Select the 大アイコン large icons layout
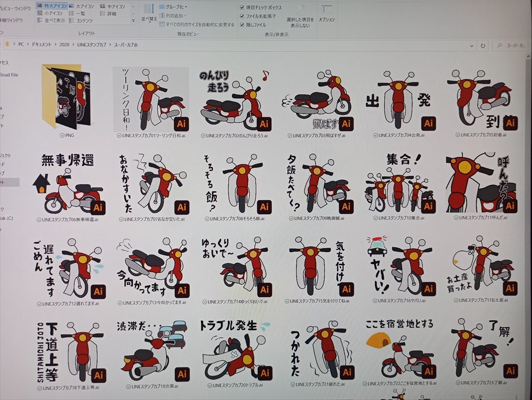 (x=86, y=7)
